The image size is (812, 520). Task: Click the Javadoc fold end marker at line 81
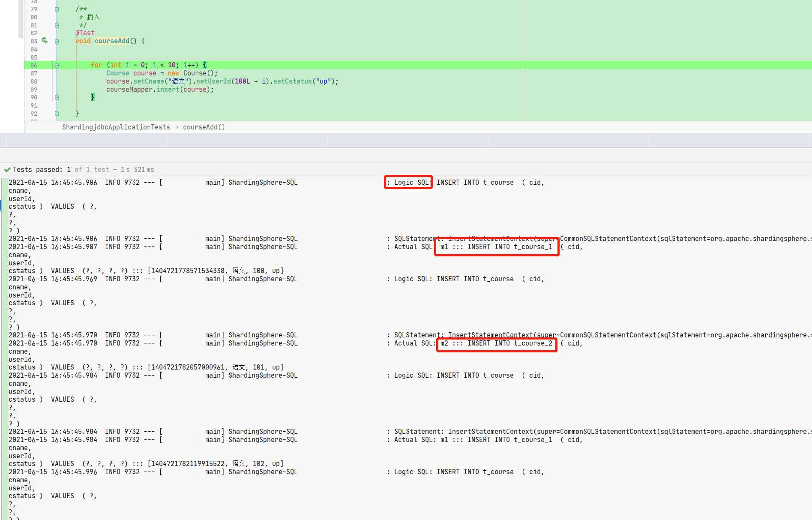click(x=57, y=25)
